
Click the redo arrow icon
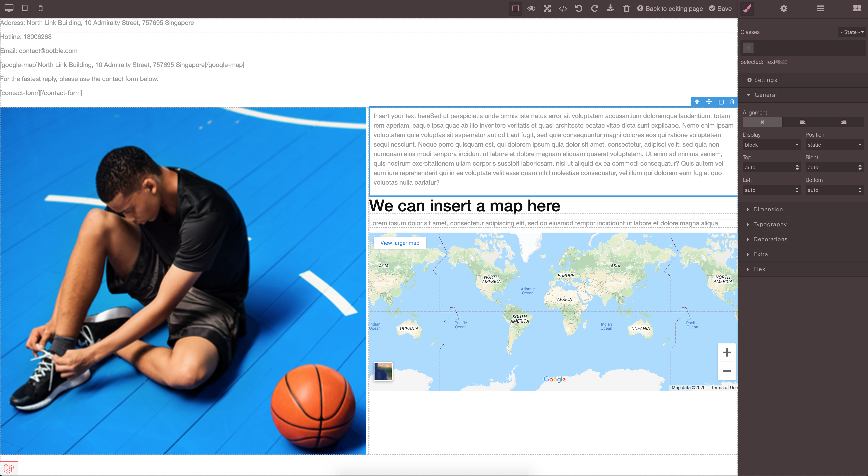(594, 8)
